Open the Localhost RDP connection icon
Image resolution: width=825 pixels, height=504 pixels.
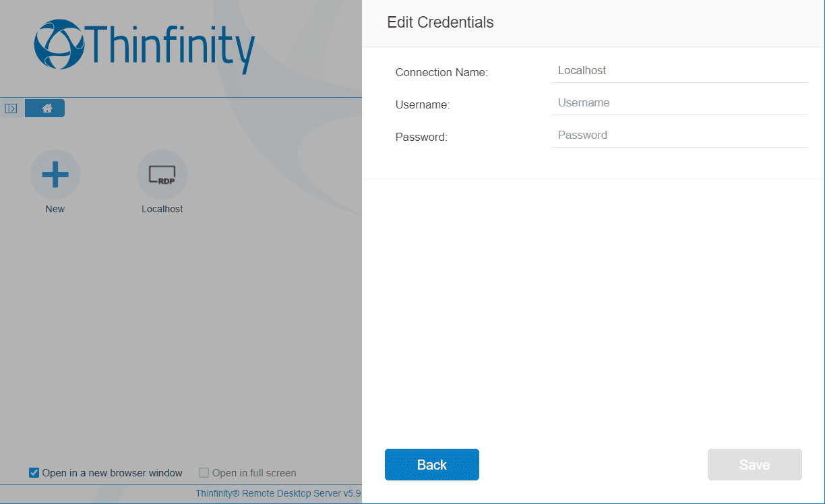[162, 175]
